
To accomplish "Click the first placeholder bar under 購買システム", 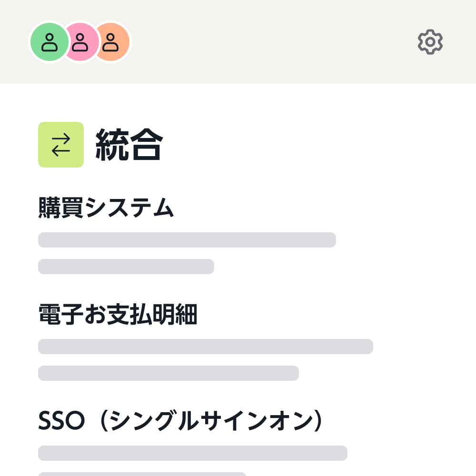I will click(x=187, y=240).
